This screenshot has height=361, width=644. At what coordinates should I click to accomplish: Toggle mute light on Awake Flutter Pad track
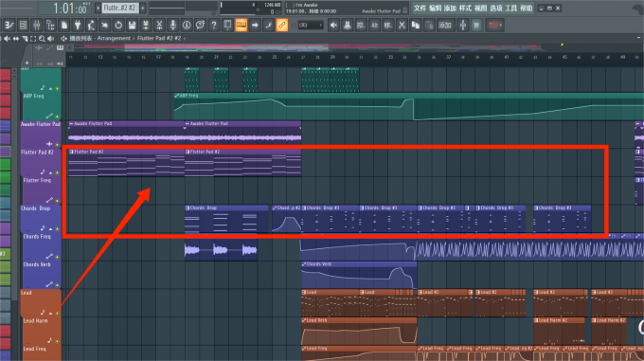tap(57, 145)
